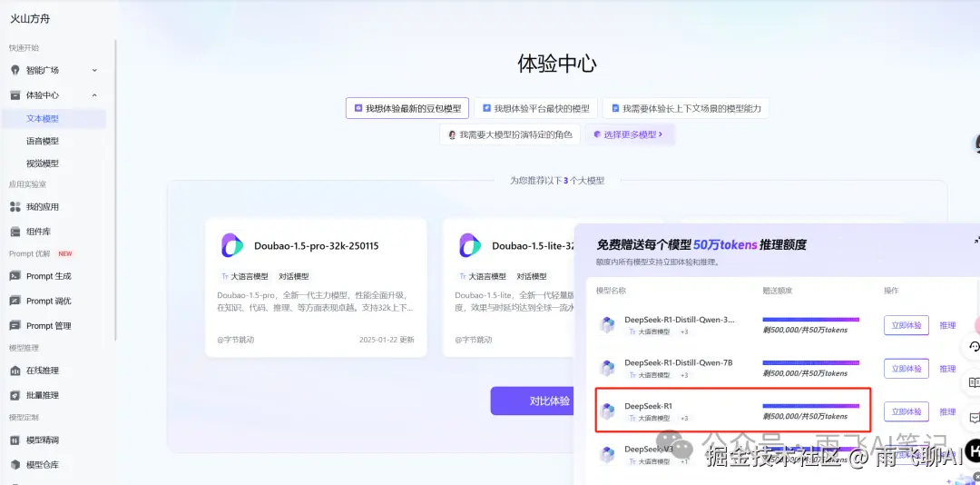
Task: Click DeepSeek-R1-Distill-Qwen-7B quota progress bar
Action: (x=810, y=362)
